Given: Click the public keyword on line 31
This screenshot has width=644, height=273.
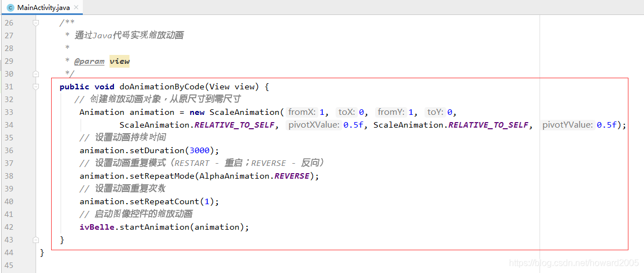Looking at the screenshot, I should pyautogui.click(x=74, y=87).
